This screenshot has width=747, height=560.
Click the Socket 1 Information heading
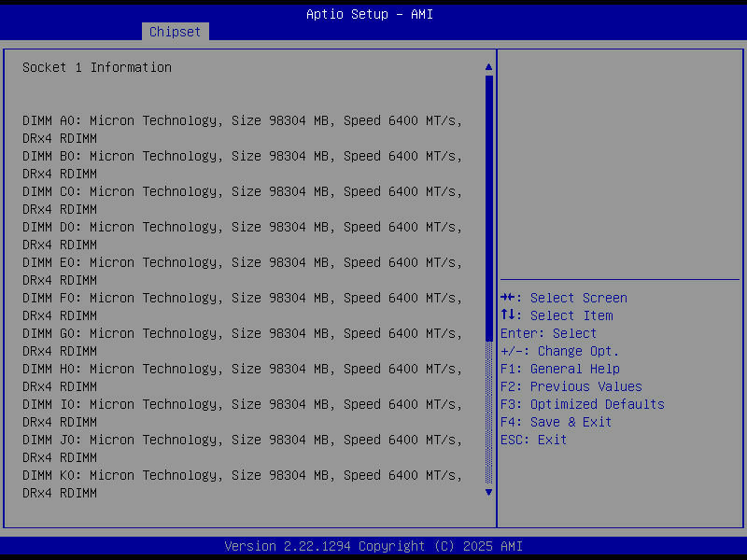[96, 66]
